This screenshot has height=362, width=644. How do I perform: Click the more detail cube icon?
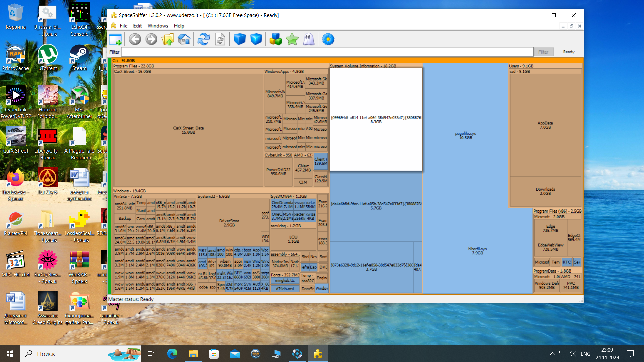256,39
